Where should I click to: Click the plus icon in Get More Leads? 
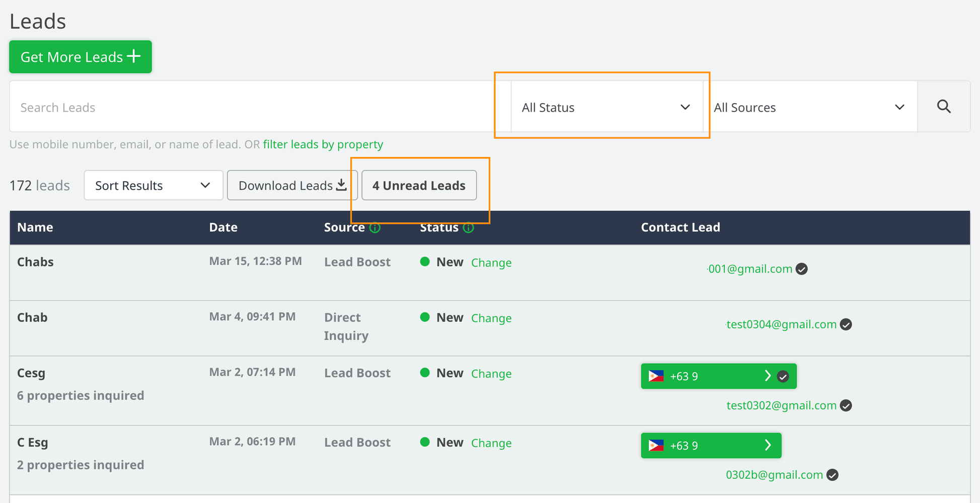[x=133, y=56]
